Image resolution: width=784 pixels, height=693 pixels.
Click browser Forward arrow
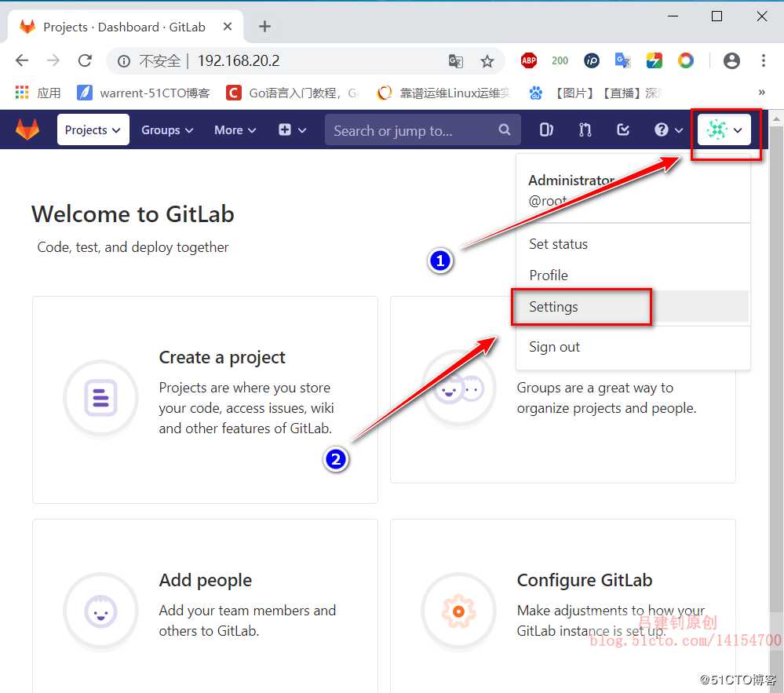(53, 60)
